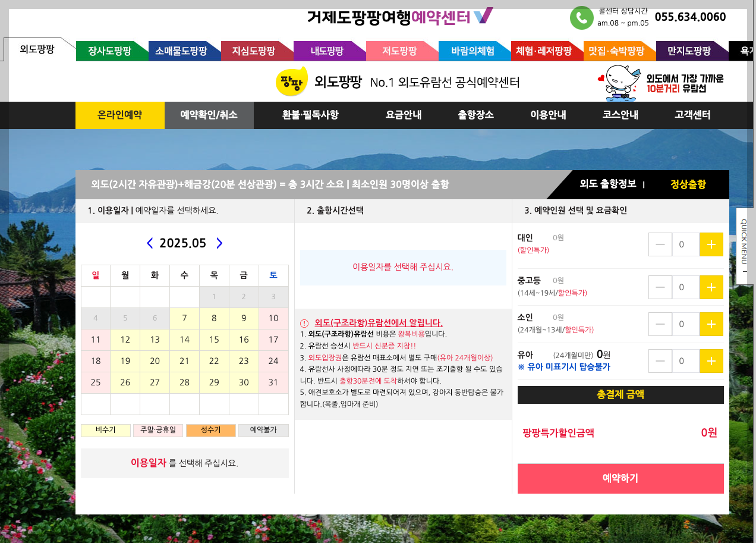
Task: Increase 대인 passenger count with plus icon
Action: pyautogui.click(x=711, y=244)
